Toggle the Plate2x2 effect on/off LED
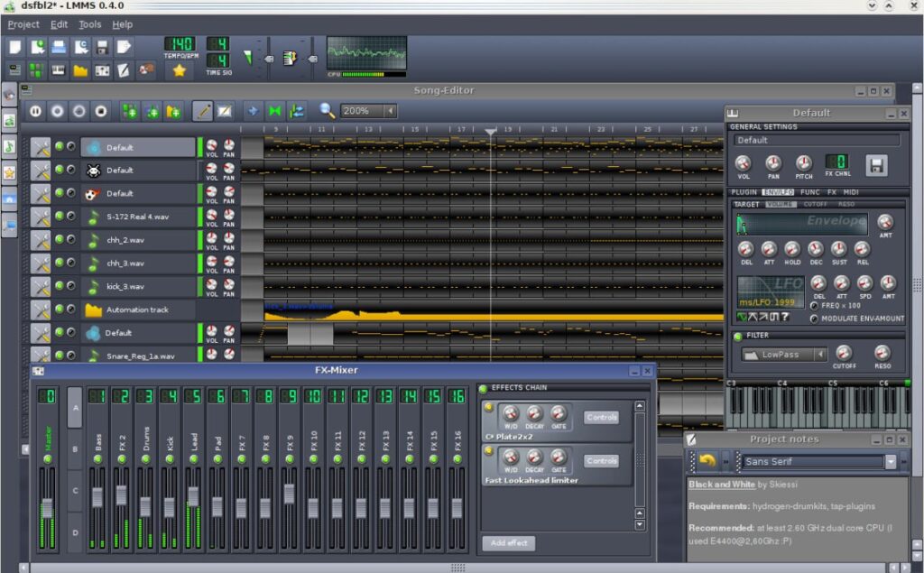 click(488, 407)
